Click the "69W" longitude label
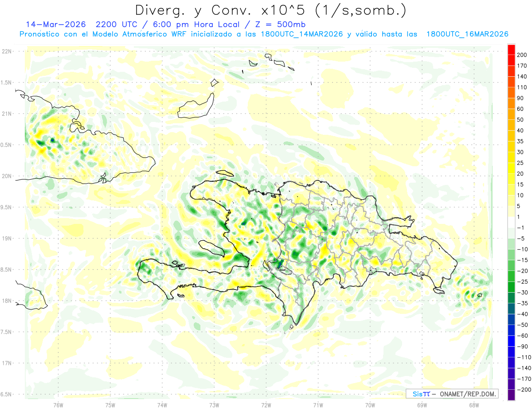 pyautogui.click(x=422, y=405)
